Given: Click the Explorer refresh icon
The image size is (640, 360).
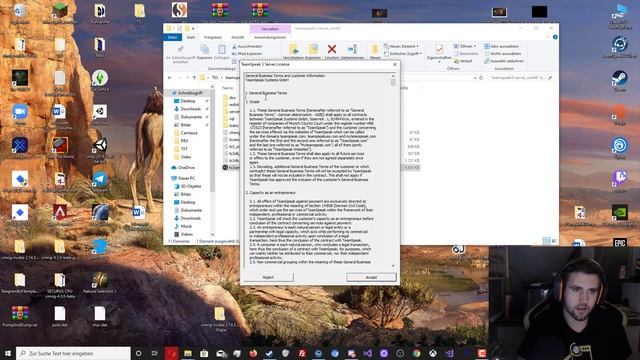Looking at the screenshot, I should pos(481,78).
